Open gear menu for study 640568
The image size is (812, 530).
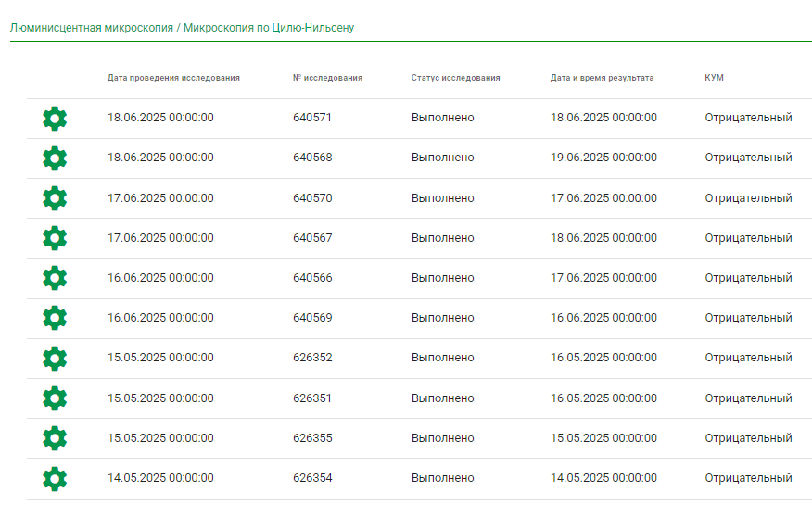[55, 158]
